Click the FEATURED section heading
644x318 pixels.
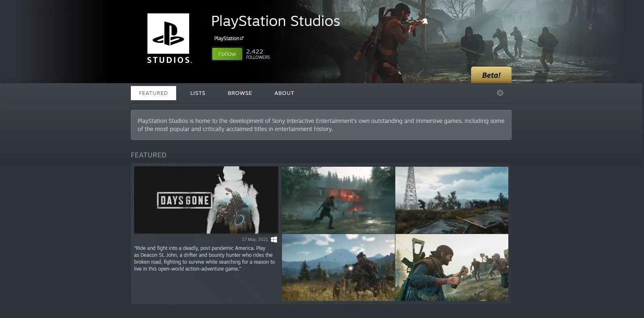pyautogui.click(x=149, y=155)
